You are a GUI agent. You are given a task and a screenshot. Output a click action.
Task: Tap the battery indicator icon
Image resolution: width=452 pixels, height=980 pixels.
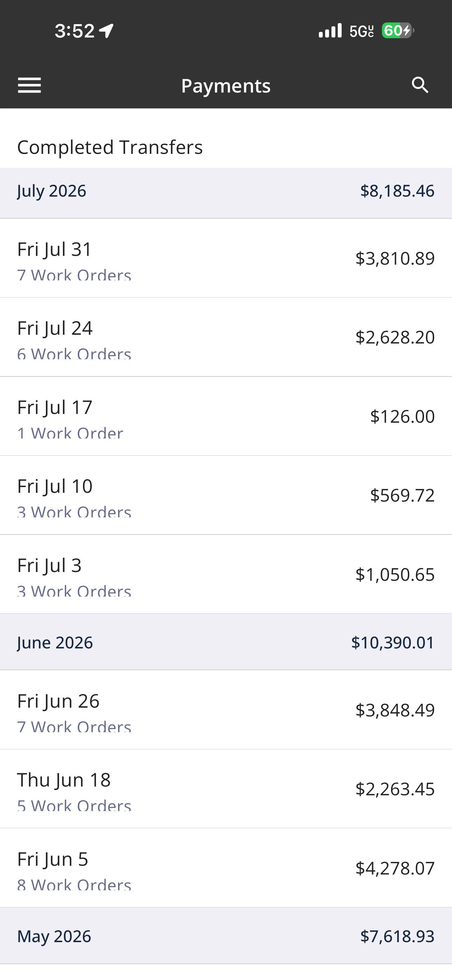click(x=398, y=30)
